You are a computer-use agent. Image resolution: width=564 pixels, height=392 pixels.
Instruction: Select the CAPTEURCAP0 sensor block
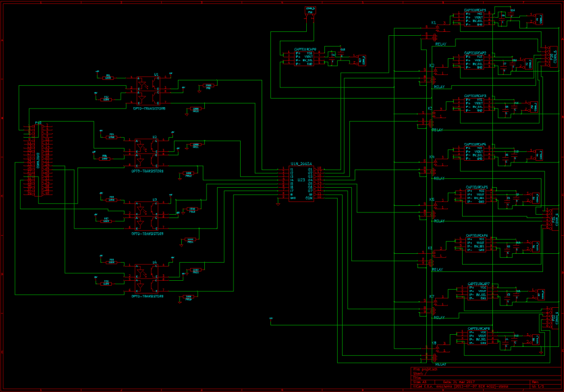304,58
